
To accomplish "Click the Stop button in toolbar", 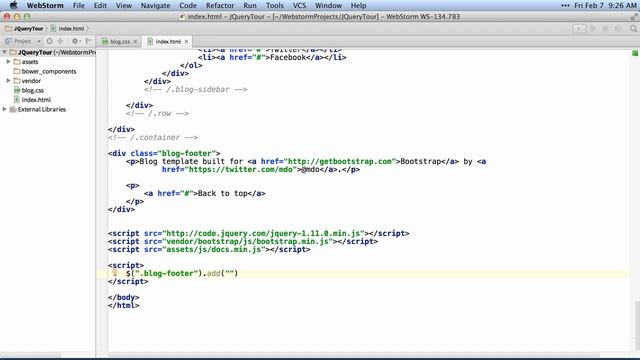I will tap(618, 29).
